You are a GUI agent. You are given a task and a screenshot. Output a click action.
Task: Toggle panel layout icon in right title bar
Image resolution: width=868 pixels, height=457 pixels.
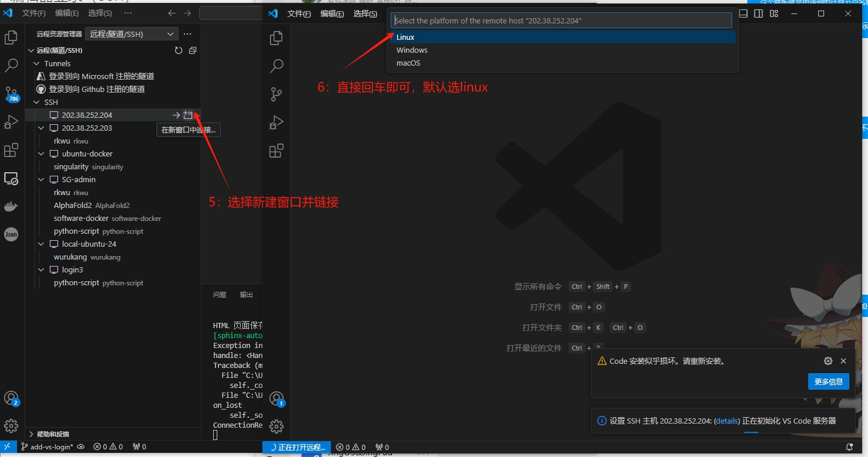[743, 13]
